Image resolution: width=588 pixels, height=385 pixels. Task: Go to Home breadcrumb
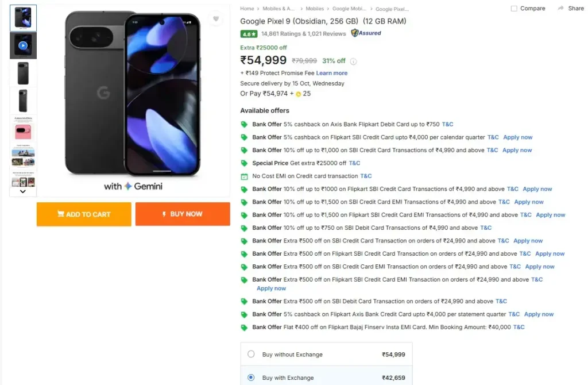point(247,9)
